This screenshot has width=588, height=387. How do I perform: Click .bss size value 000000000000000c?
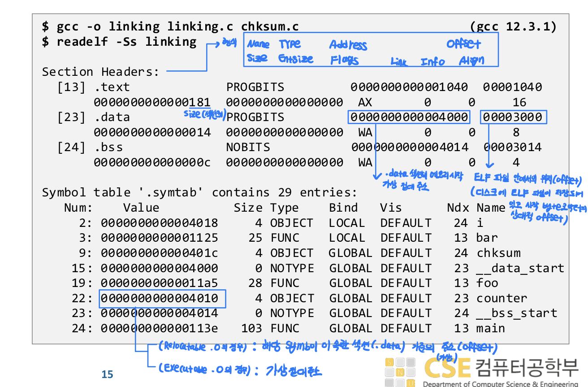click(x=152, y=162)
